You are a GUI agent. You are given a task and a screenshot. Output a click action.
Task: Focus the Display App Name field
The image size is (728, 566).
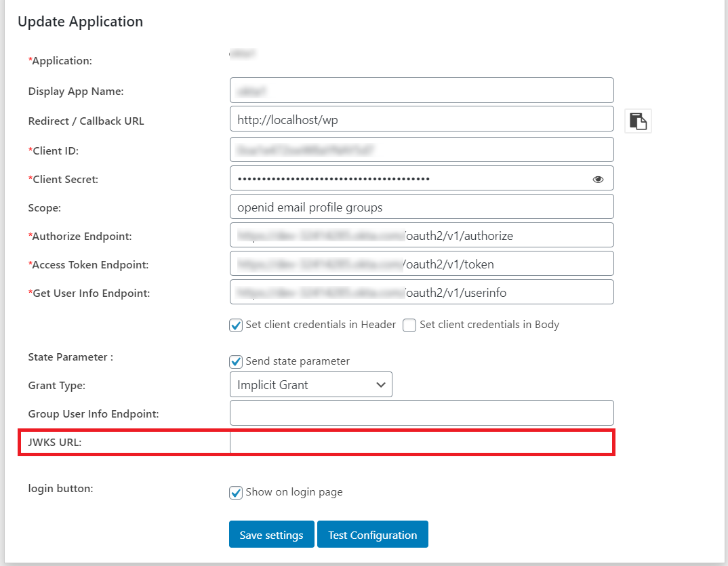pos(422,90)
